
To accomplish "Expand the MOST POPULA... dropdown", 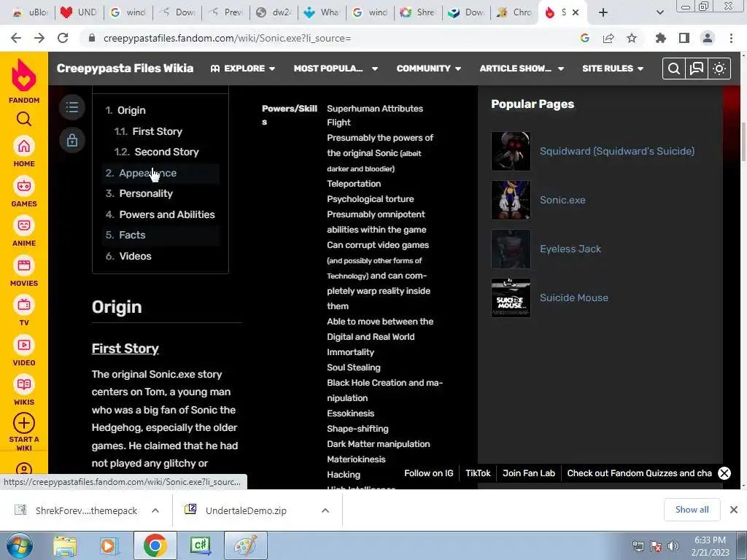I will (336, 69).
